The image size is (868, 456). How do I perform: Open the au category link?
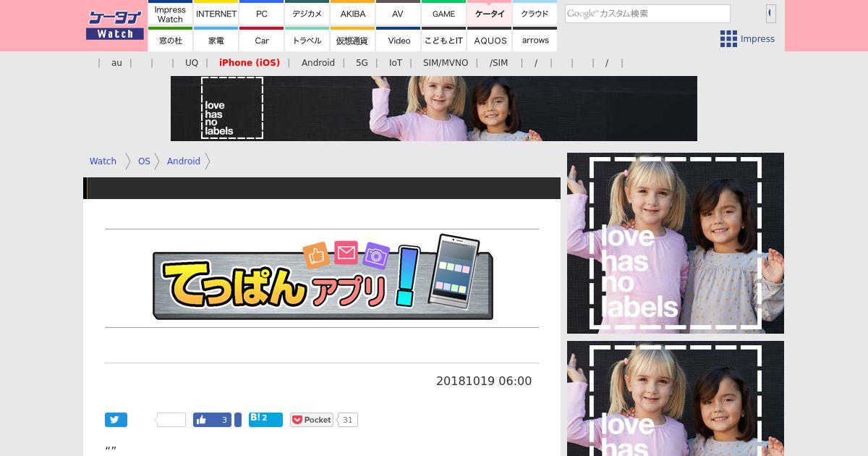(x=116, y=63)
